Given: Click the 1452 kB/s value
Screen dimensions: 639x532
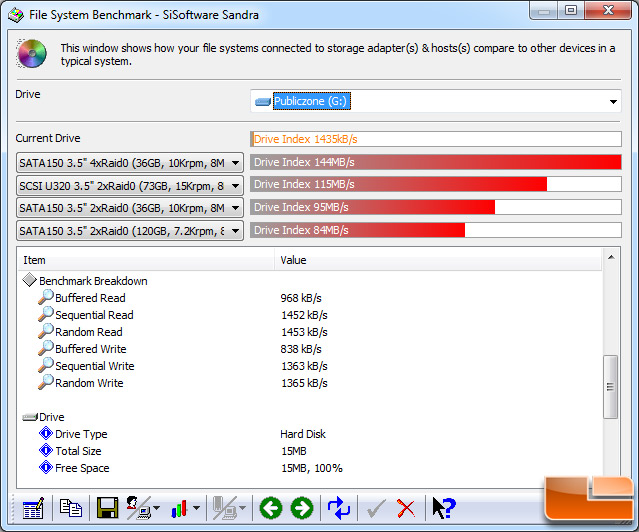Looking at the screenshot, I should point(304,315).
